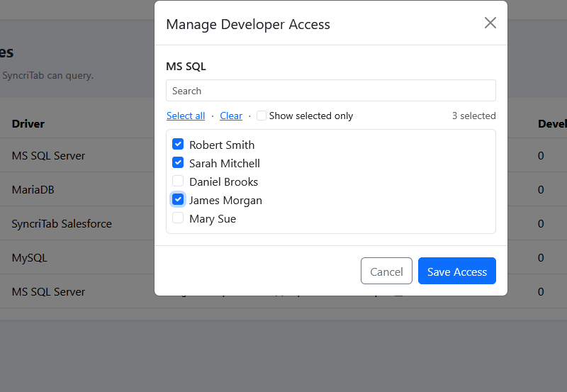Click the Search input field

coord(331,91)
